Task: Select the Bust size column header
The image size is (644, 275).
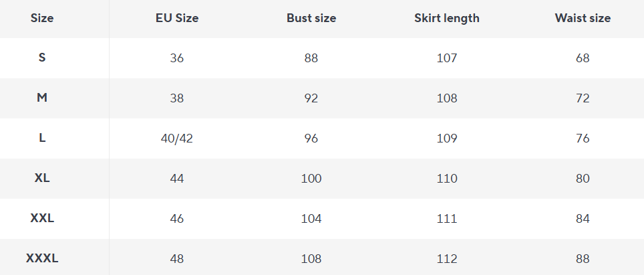Action: (311, 18)
